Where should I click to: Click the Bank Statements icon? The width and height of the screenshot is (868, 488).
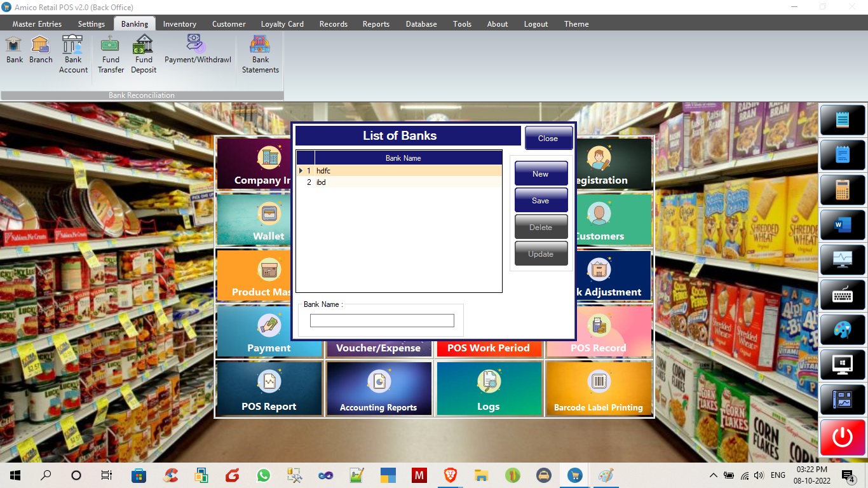point(260,54)
